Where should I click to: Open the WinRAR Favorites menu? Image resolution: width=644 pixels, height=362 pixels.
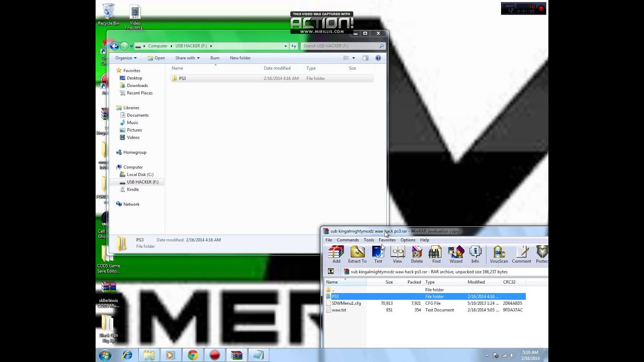387,240
